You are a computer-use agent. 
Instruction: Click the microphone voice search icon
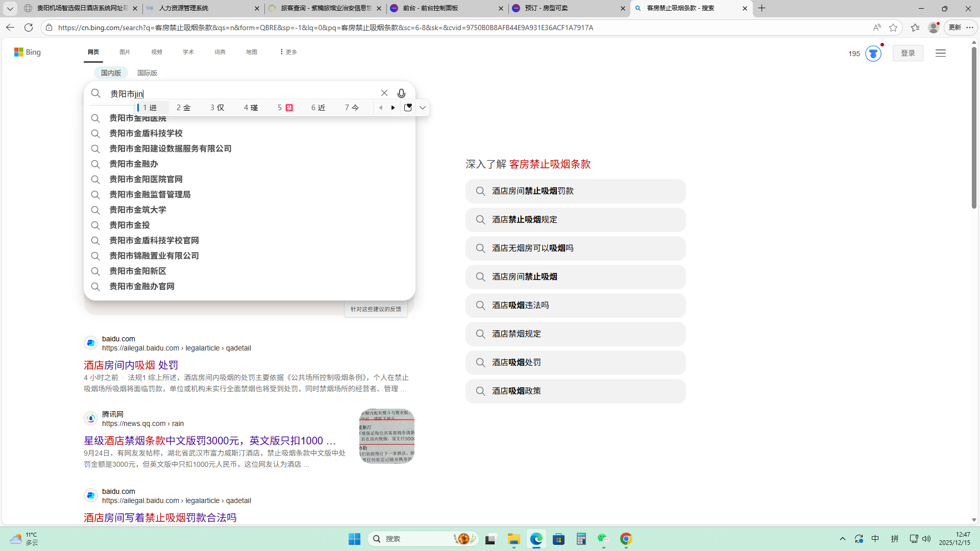pos(401,93)
